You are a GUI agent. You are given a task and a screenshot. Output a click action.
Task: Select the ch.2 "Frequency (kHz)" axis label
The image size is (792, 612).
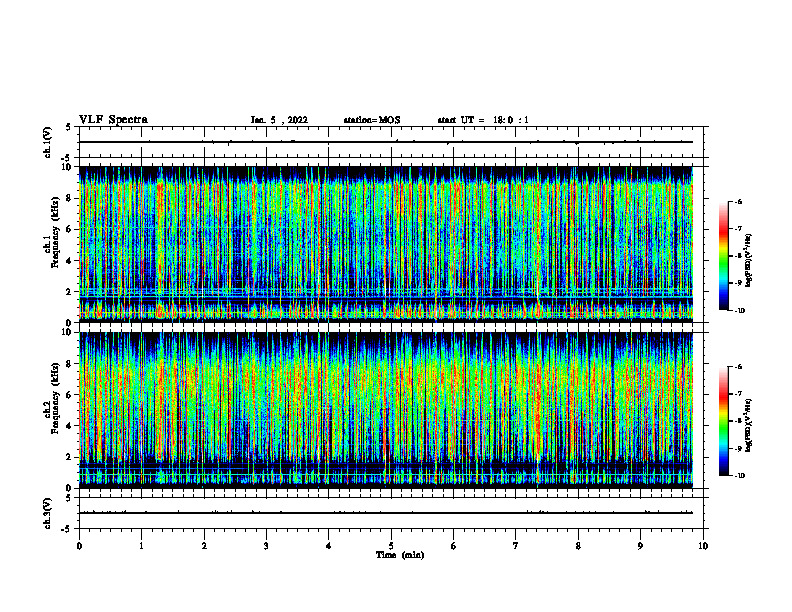(55, 398)
